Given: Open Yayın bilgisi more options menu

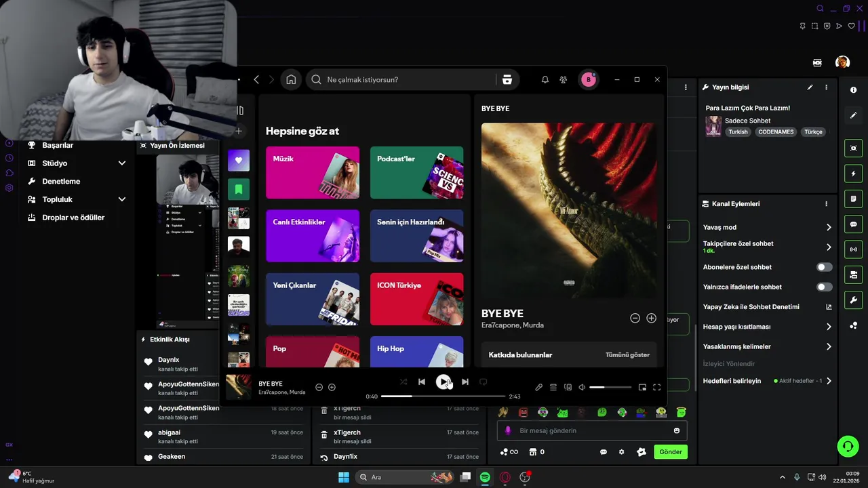Looking at the screenshot, I should pos(826,87).
